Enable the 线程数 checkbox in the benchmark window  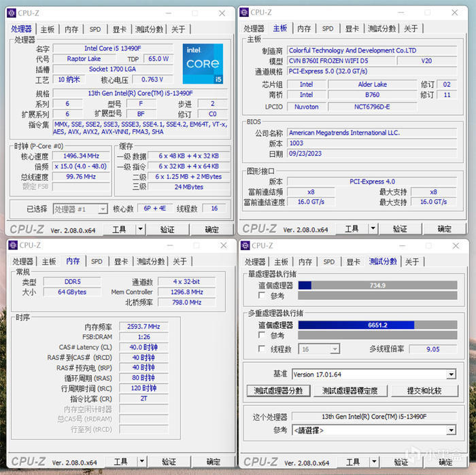[x=261, y=349]
